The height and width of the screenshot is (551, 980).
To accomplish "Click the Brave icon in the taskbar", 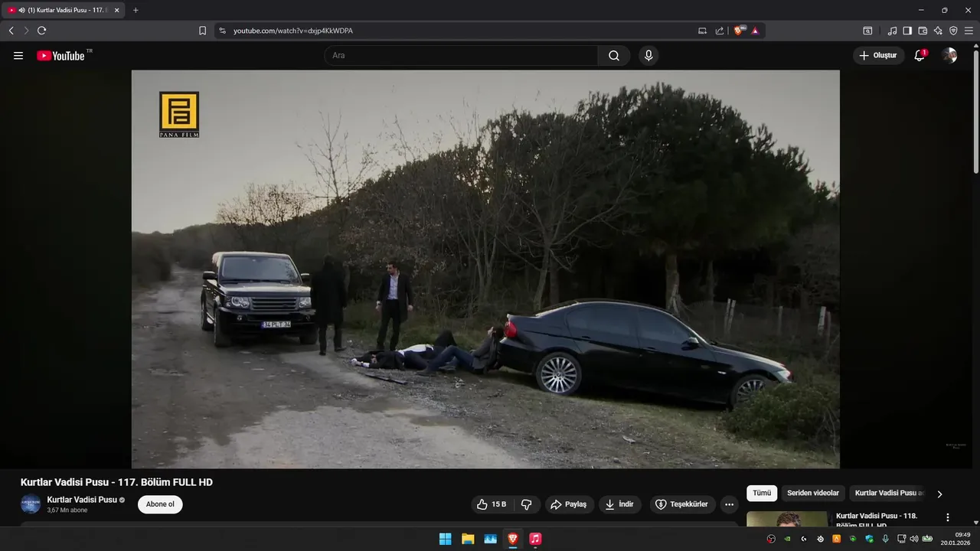I will point(513,539).
